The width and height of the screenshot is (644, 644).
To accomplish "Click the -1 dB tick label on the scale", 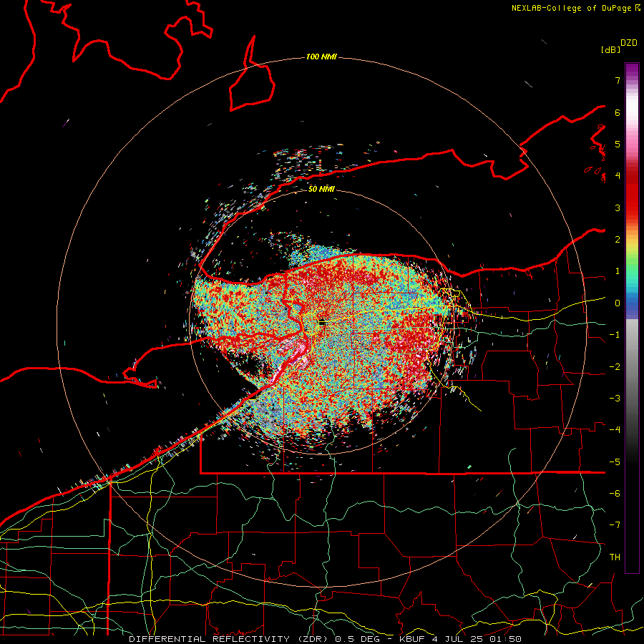I will pos(615,335).
